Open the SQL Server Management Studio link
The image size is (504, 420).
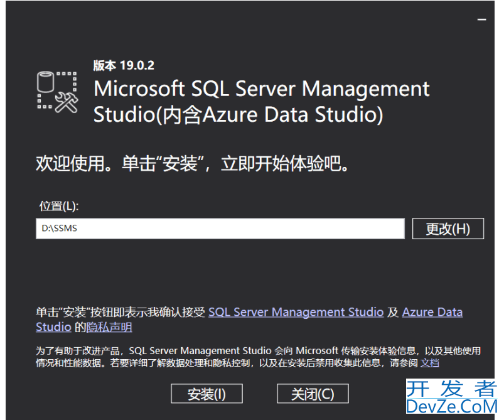tap(296, 312)
